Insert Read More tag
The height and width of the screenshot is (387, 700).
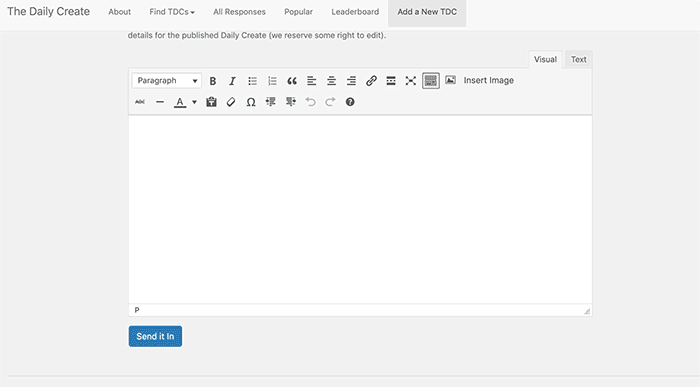[x=391, y=81]
